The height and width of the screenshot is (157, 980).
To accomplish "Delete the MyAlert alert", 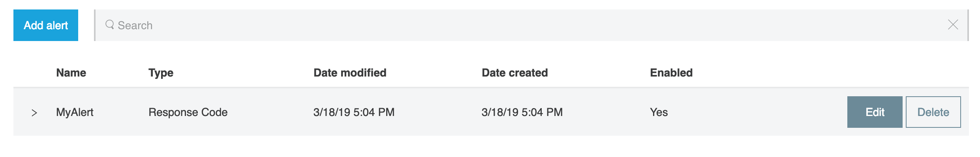I will (x=933, y=112).
